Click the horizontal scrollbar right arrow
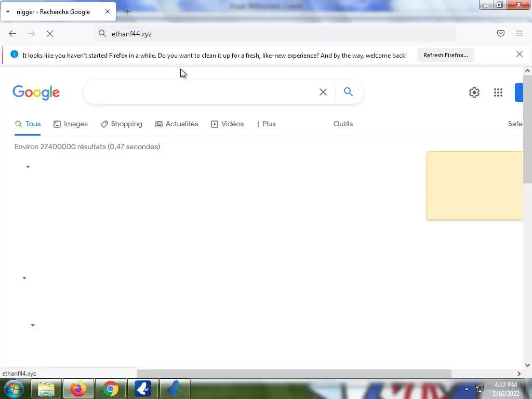 coord(519,374)
